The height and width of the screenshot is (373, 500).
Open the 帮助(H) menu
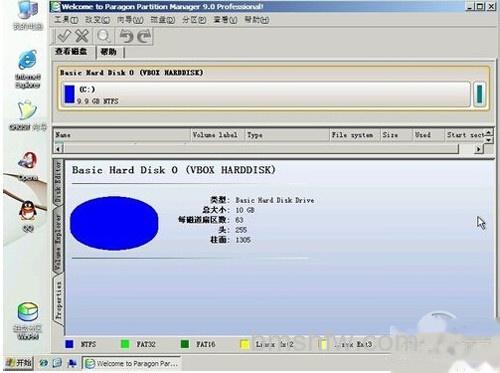pos(257,20)
